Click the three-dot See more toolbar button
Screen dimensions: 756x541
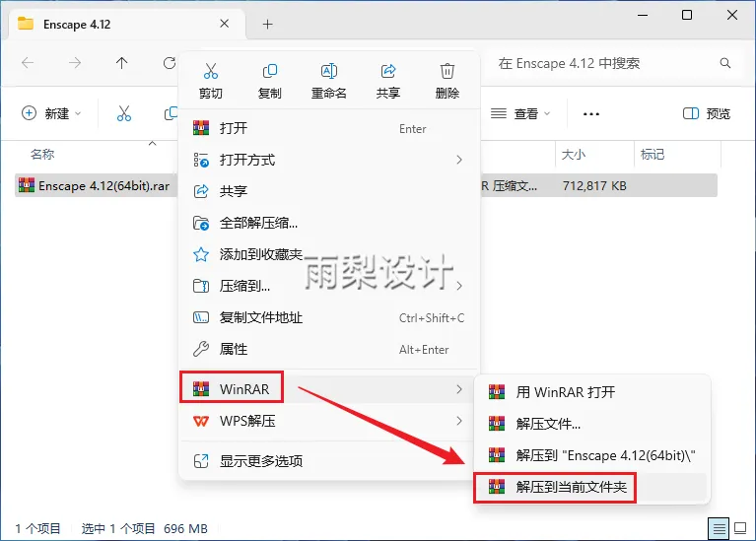pyautogui.click(x=591, y=114)
